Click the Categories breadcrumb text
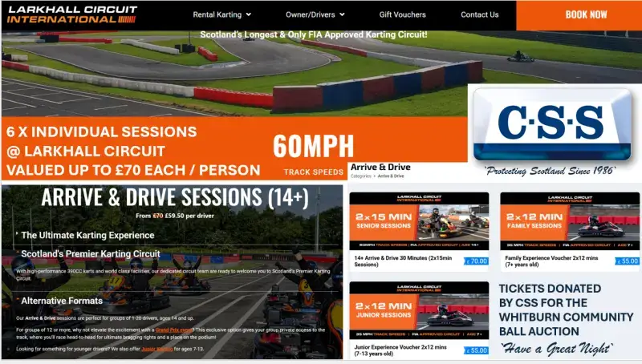Screen dimensions: 642x364 360,176
